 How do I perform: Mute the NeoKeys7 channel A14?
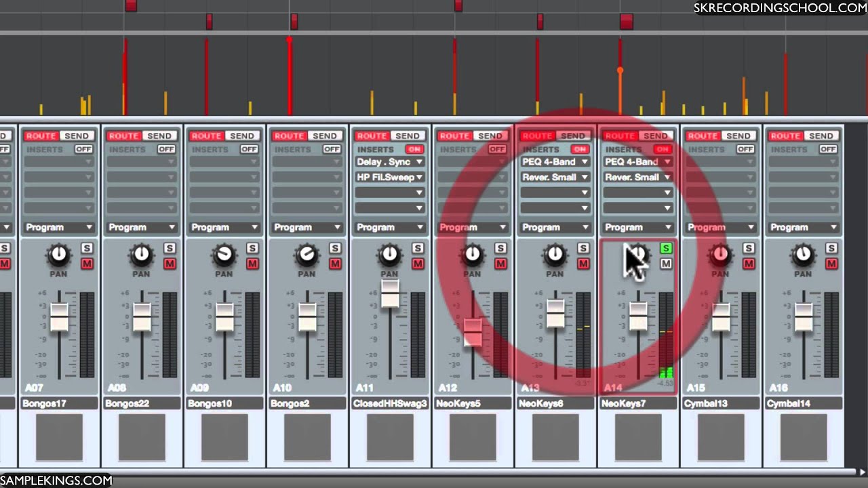(666, 264)
